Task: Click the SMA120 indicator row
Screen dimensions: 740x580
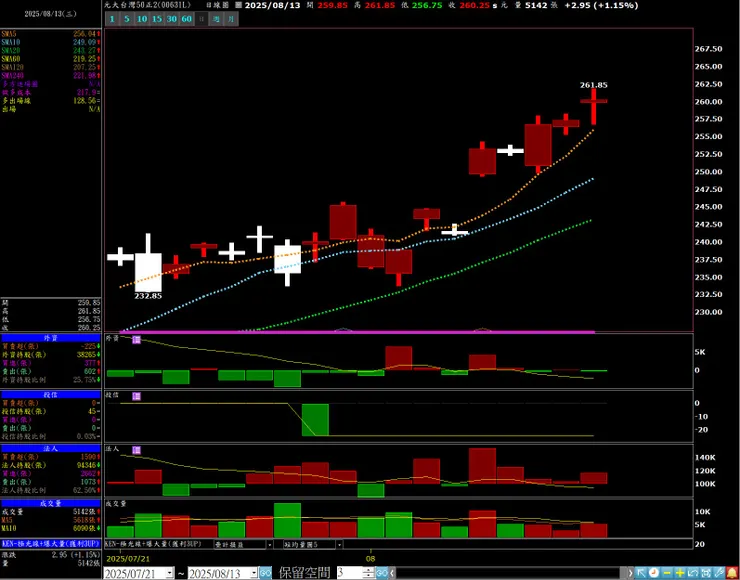Action: 50,67
